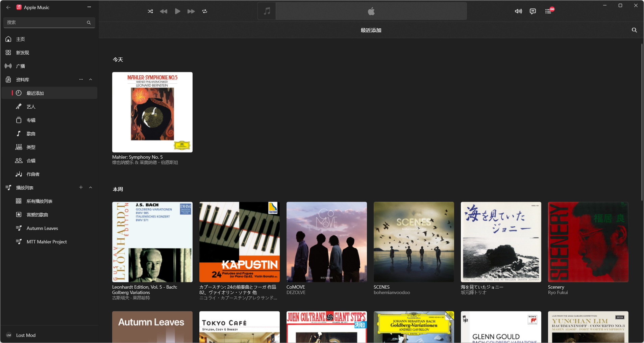Viewport: 644px width, 343px height.
Task: Open the 广播 radio section
Action: (20, 66)
